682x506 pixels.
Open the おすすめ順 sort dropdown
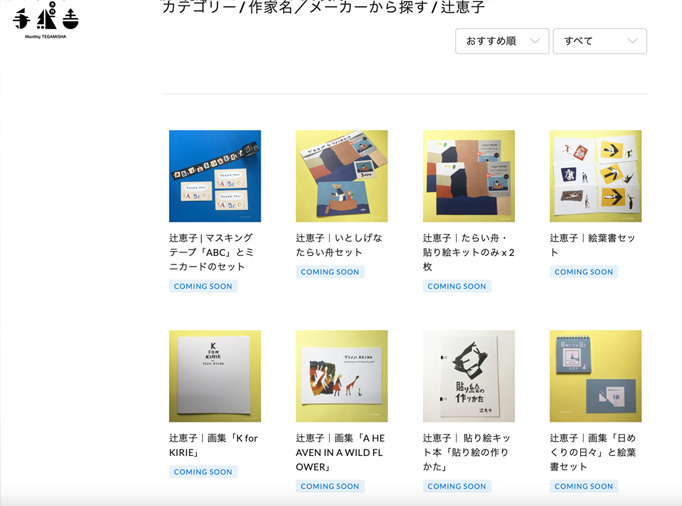point(501,41)
